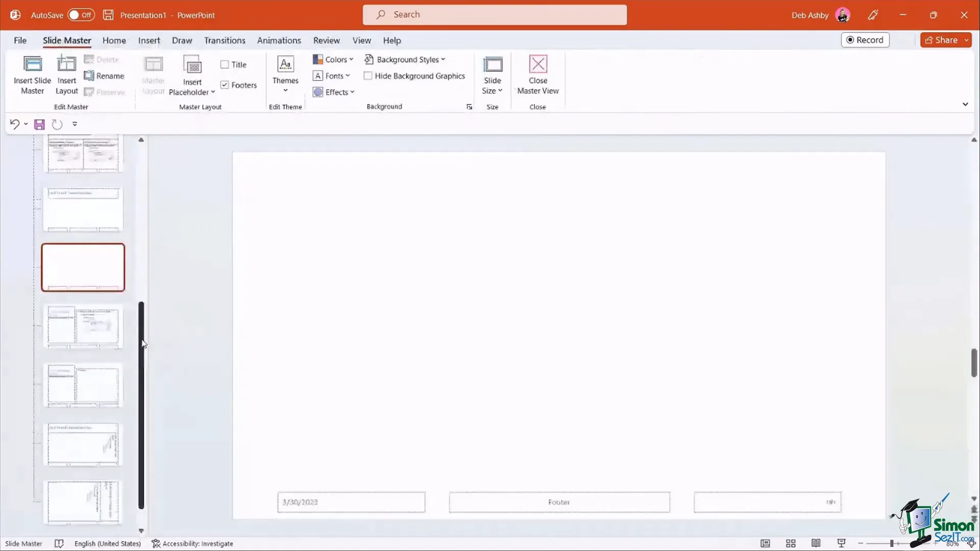The width and height of the screenshot is (980, 551).
Task: Click the Footer placeholder box on slide
Action: point(559,502)
